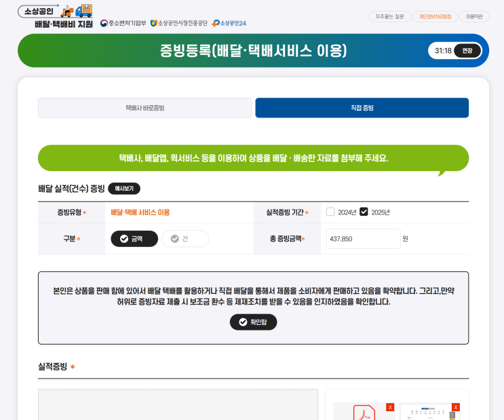Open the 소상공인시장진흥공단 logo link
The height and width of the screenshot is (420, 504).
click(179, 23)
